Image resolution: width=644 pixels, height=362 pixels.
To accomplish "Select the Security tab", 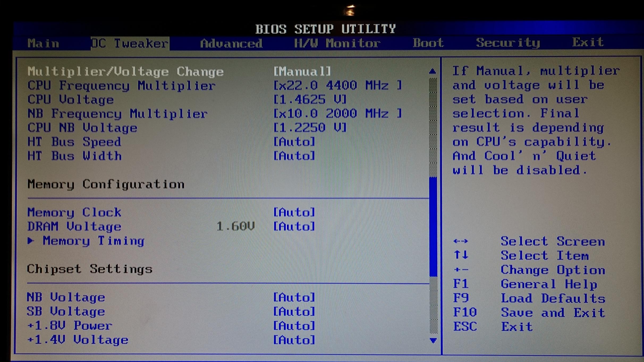I will click(x=508, y=43).
